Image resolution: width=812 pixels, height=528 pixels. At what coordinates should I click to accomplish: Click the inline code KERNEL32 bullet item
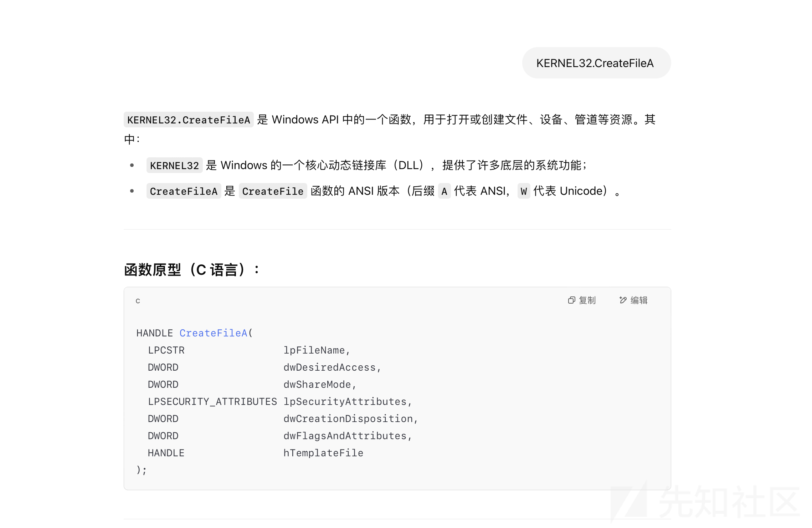click(174, 166)
